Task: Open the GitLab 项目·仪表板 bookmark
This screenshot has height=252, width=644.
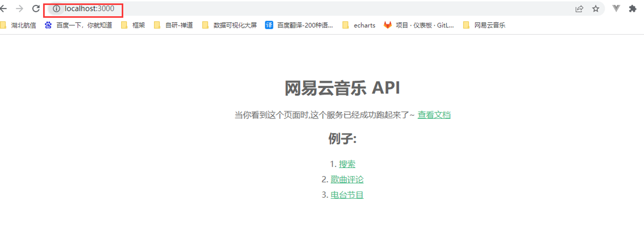Action: click(x=419, y=25)
